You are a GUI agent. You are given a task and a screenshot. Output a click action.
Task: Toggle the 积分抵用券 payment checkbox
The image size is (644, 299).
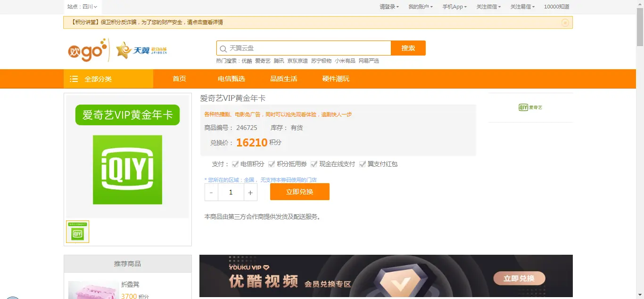[272, 164]
